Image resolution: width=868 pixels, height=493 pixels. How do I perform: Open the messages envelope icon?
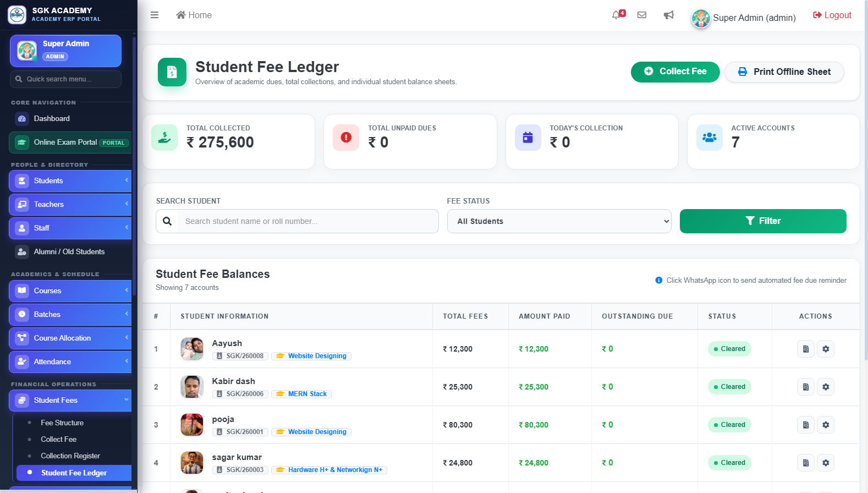pos(641,15)
